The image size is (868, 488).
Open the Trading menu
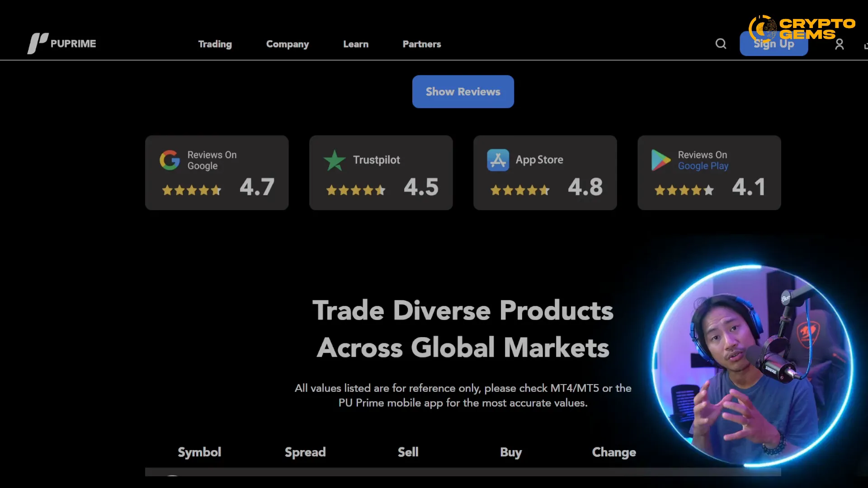[215, 44]
